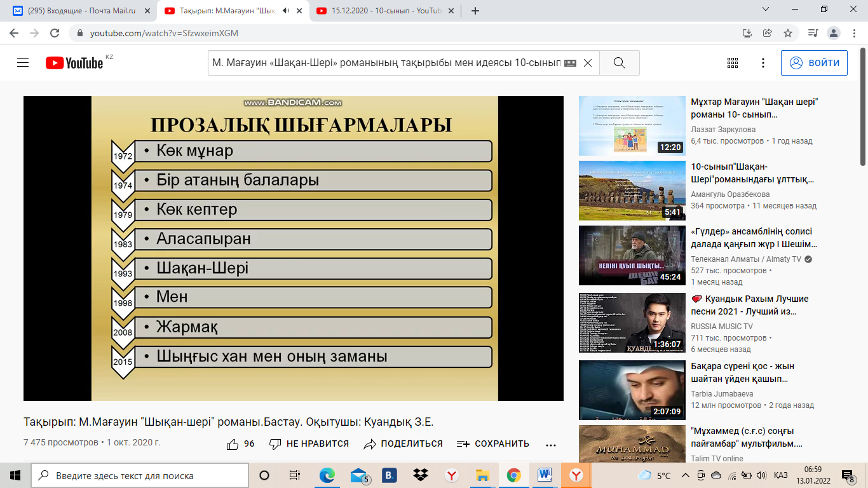Screen dimensions: 868x488
Task: Click the address bar URL
Action: click(x=164, y=33)
